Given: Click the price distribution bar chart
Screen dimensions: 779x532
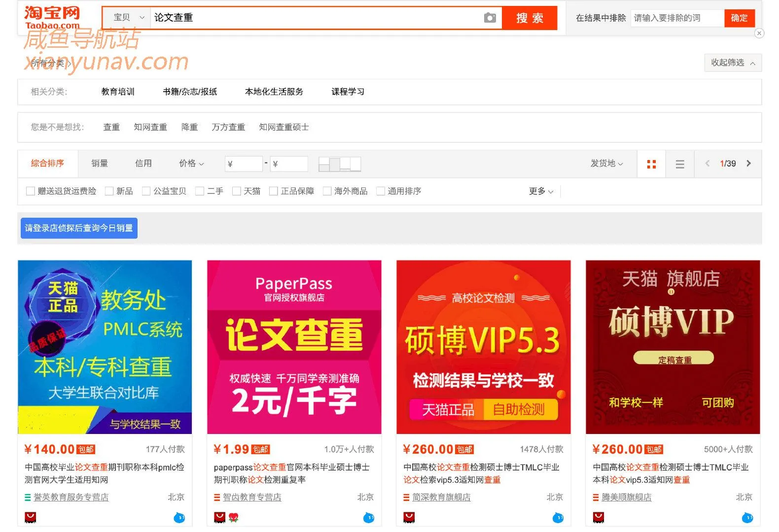Looking at the screenshot, I should [340, 164].
